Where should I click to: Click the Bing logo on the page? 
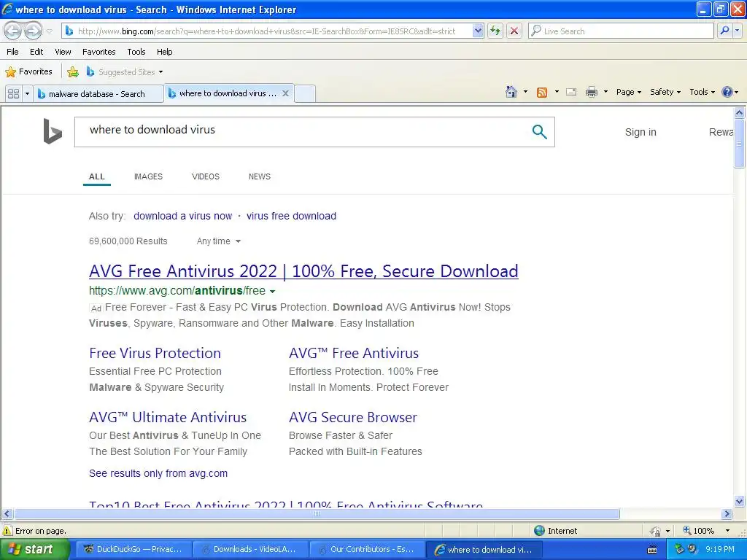53,131
